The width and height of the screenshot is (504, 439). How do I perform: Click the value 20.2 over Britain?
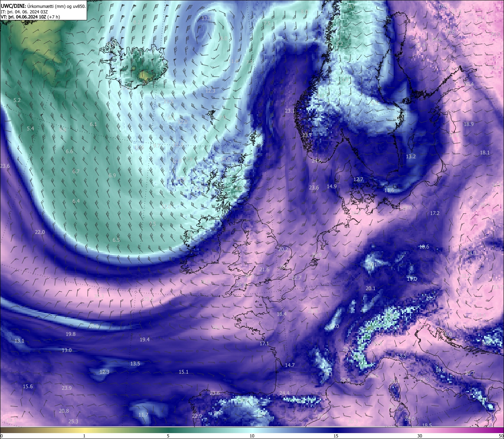click(283, 249)
